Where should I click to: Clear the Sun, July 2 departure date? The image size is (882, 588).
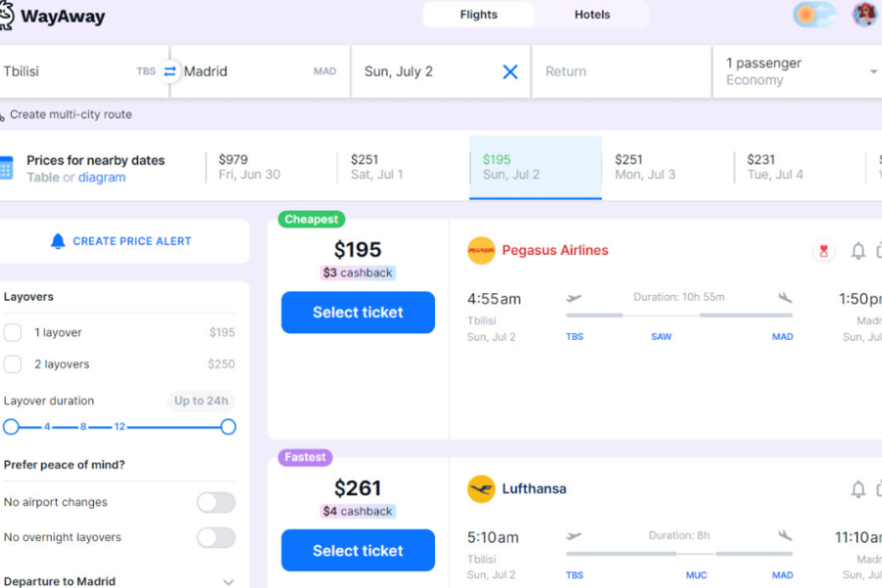click(x=510, y=72)
